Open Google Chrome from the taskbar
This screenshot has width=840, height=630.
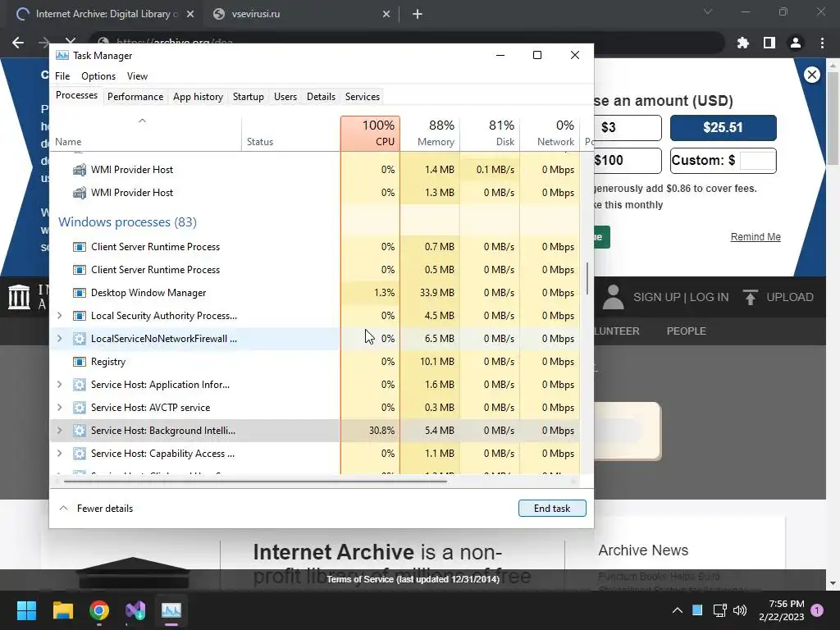click(x=99, y=610)
